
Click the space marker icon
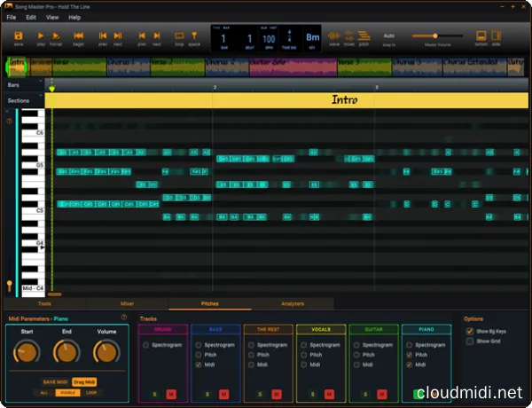(x=194, y=36)
